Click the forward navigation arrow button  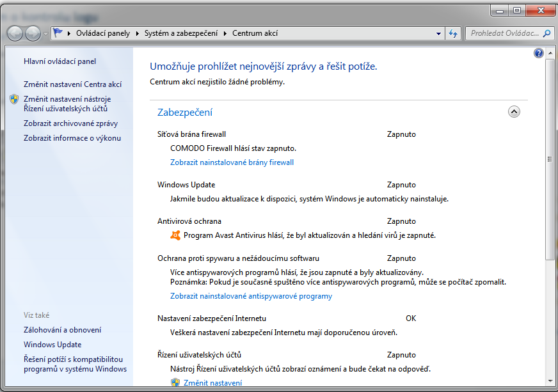pyautogui.click(x=33, y=33)
